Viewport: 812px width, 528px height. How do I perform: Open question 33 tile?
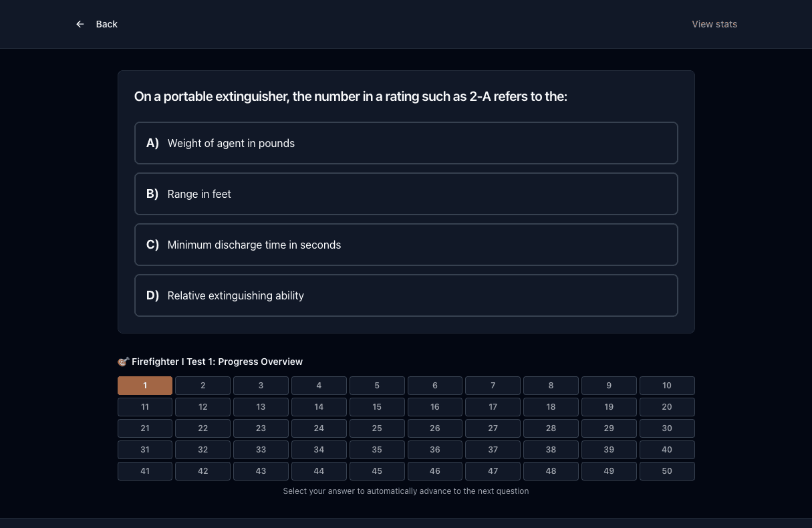[261, 450]
